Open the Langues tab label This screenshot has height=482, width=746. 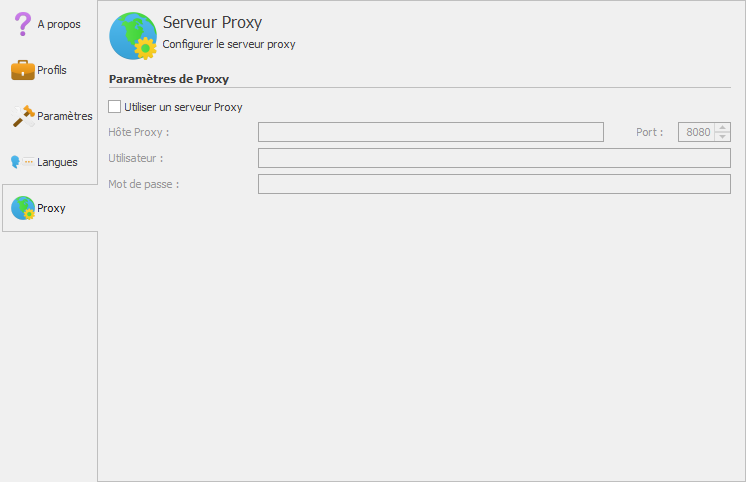57,162
